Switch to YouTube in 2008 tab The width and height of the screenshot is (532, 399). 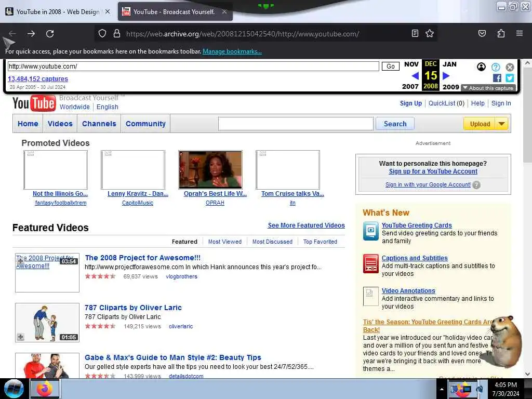(x=58, y=11)
